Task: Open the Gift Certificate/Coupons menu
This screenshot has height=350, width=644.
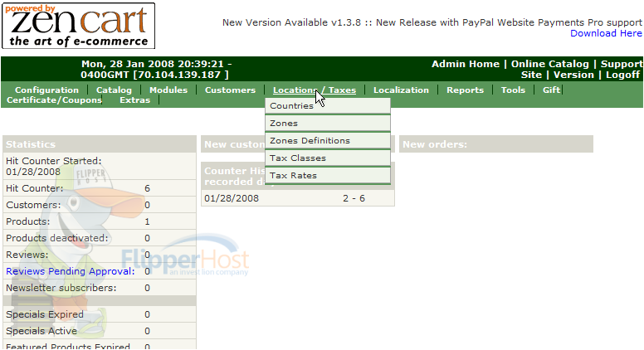Action: click(x=54, y=100)
